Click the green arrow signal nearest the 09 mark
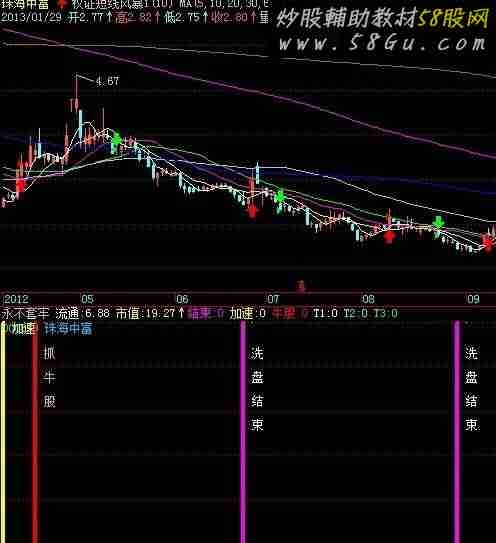Image resolution: width=496 pixels, height=543 pixels. click(439, 223)
